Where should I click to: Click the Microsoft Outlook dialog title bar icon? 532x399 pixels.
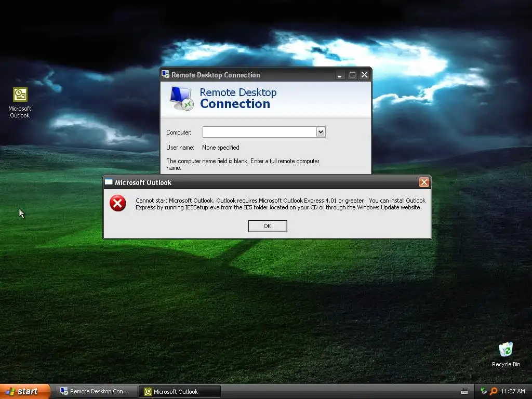pos(109,182)
